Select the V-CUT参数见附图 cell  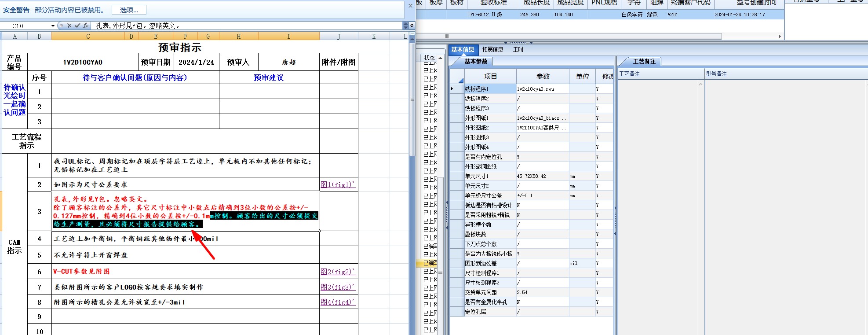click(x=186, y=272)
